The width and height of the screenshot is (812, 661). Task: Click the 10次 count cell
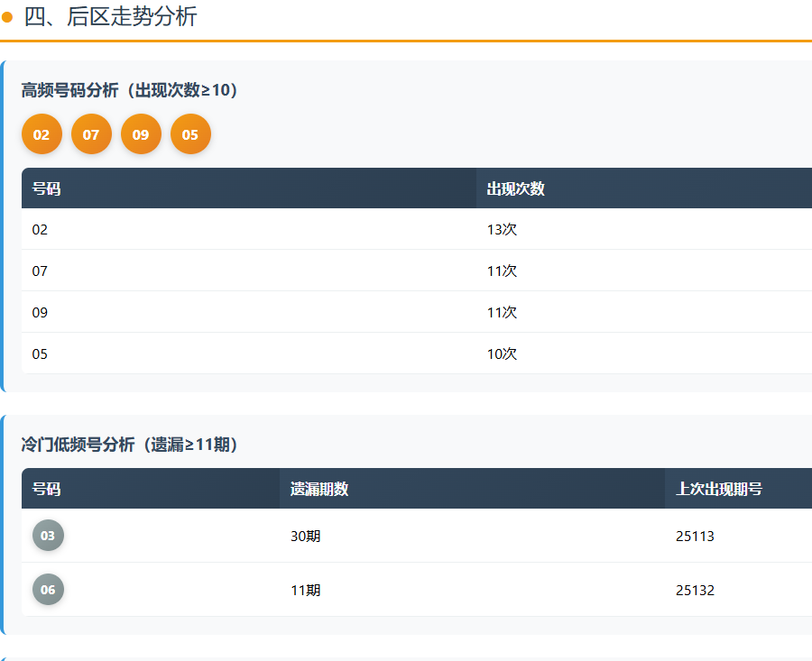pyautogui.click(x=502, y=354)
